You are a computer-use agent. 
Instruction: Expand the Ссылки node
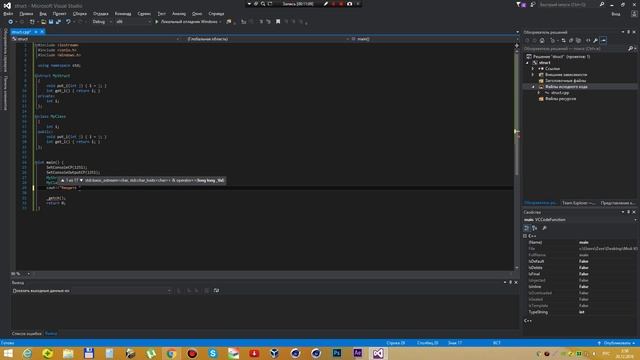pyautogui.click(x=533, y=69)
